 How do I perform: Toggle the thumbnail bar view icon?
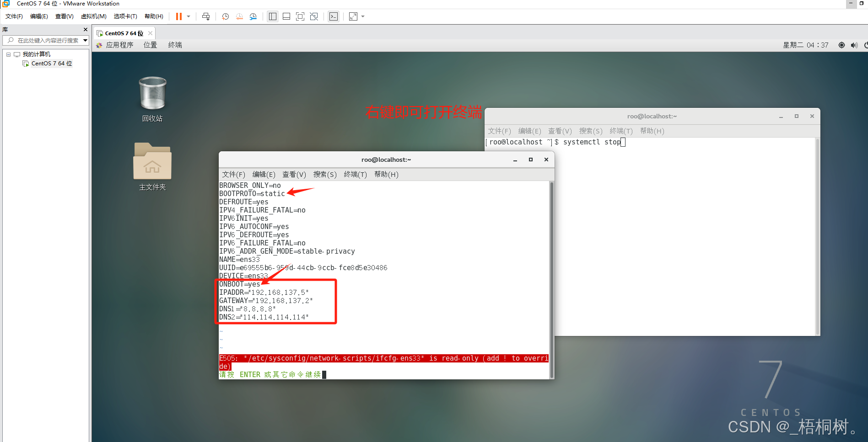[x=286, y=16]
